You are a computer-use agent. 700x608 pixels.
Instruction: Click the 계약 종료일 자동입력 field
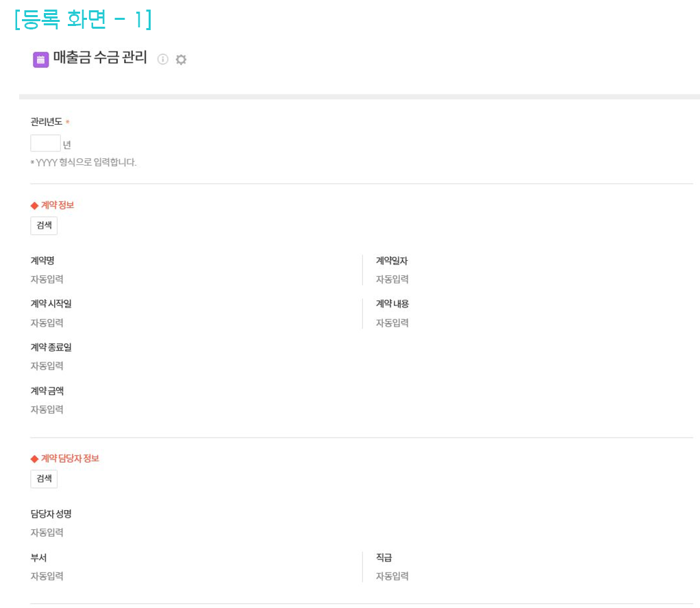(x=47, y=366)
